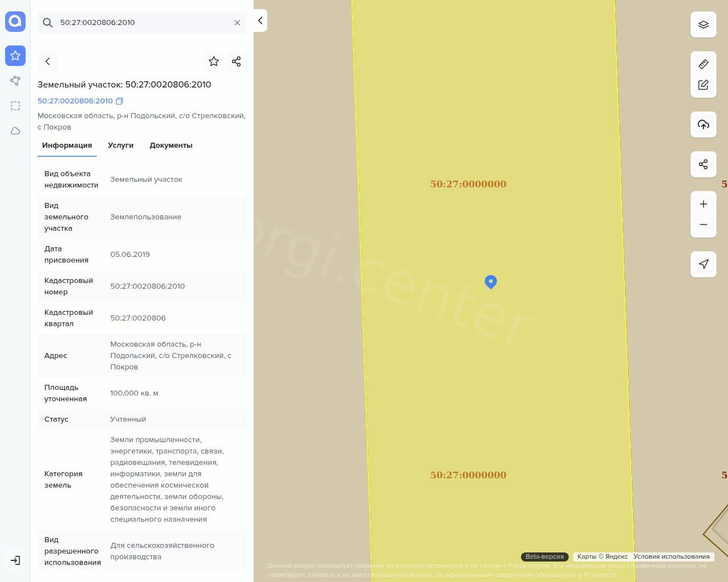Select the dashed rectangle selection tool
728x582 pixels.
[15, 106]
